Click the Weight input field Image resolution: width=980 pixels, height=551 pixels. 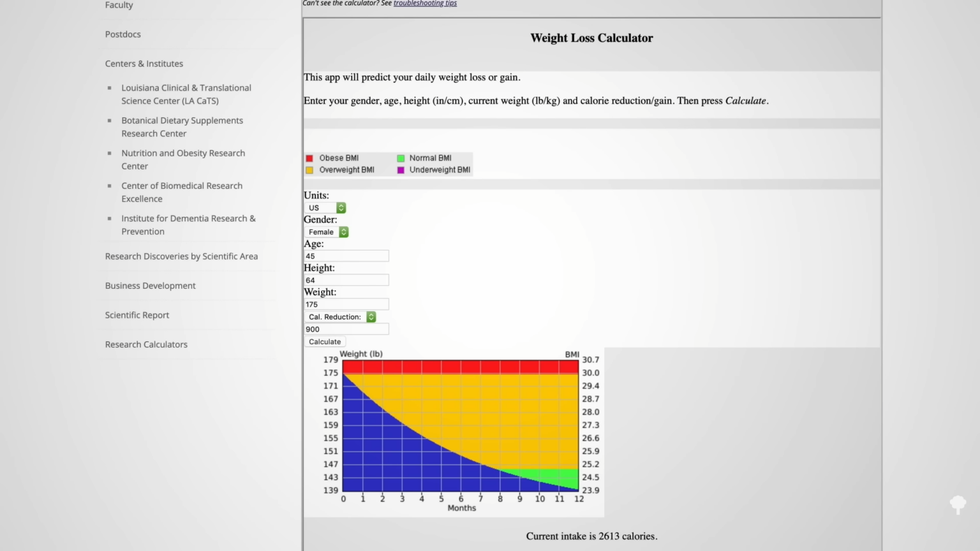click(346, 304)
